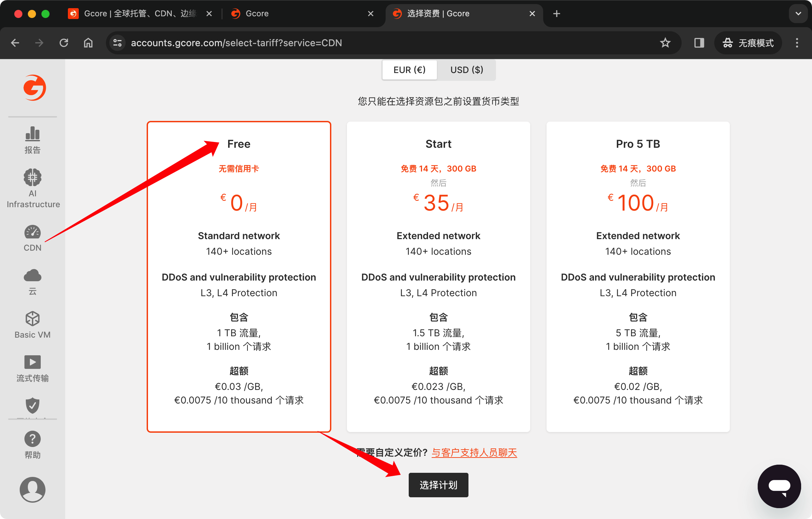Click the €0/月 price on Free plan

[x=239, y=203]
